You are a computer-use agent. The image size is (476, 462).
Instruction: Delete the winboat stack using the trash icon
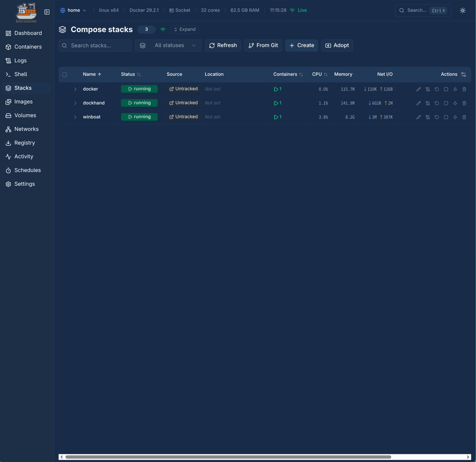[x=464, y=117]
